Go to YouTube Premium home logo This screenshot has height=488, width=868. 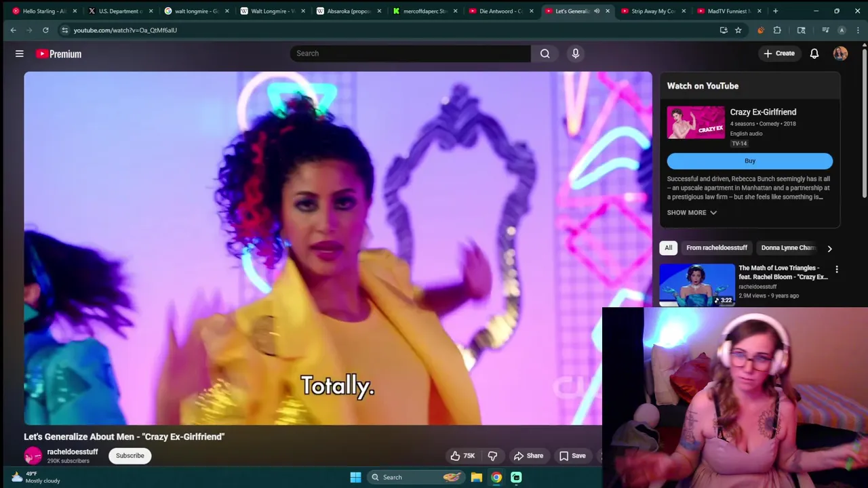click(x=59, y=54)
